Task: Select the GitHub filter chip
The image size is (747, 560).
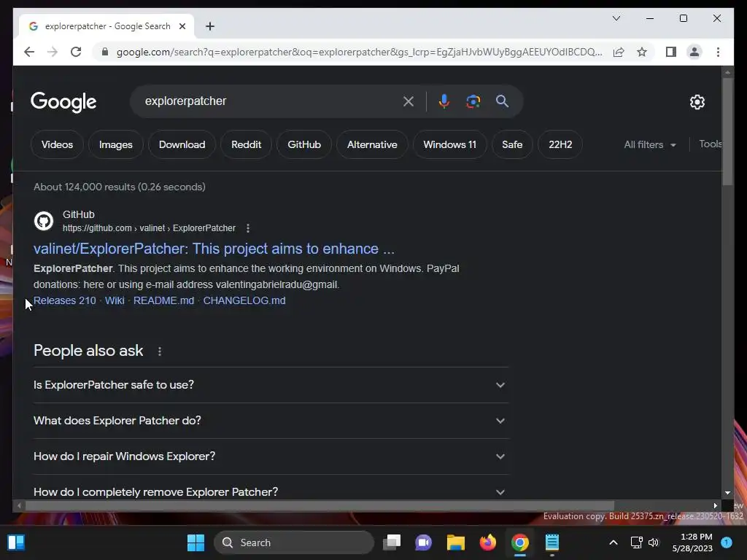Action: [304, 145]
